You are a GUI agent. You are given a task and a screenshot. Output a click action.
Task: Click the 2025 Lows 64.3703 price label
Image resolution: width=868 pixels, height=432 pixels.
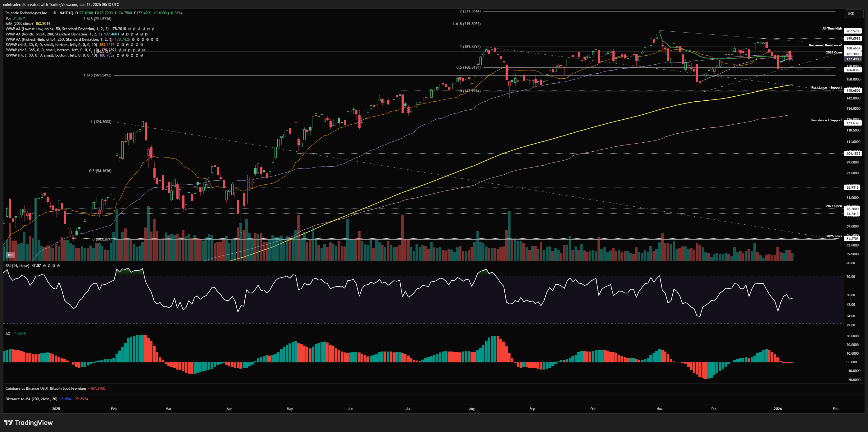click(853, 238)
